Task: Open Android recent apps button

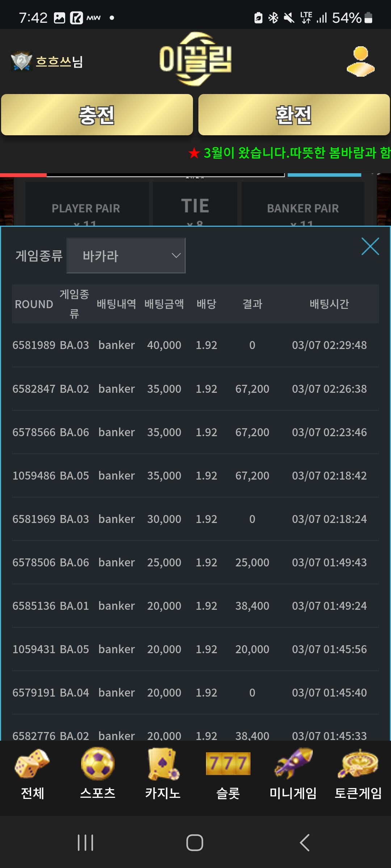Action: [x=86, y=843]
